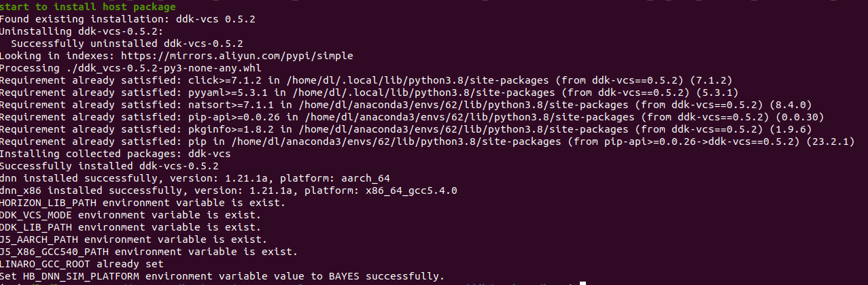Click the "Installing collected packages: ddk-vcs" line
The image size is (868, 285).
coord(115,154)
